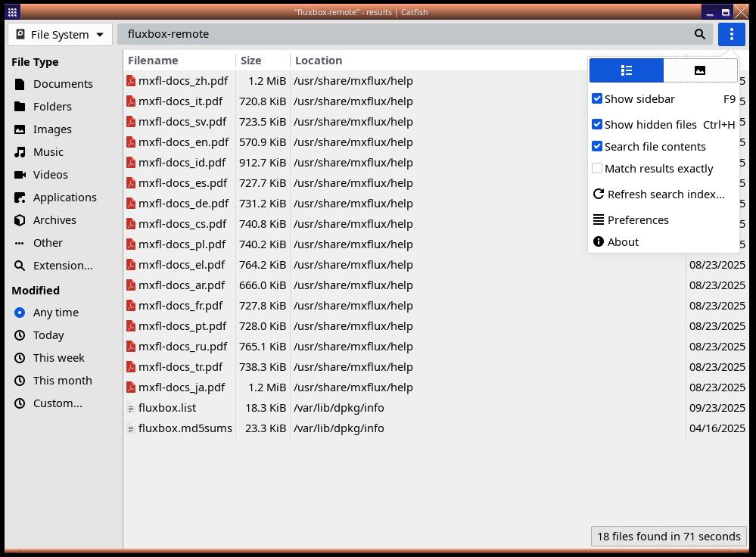Enable Match results exactly checkbox
The height and width of the screenshot is (557, 756).
tap(597, 169)
